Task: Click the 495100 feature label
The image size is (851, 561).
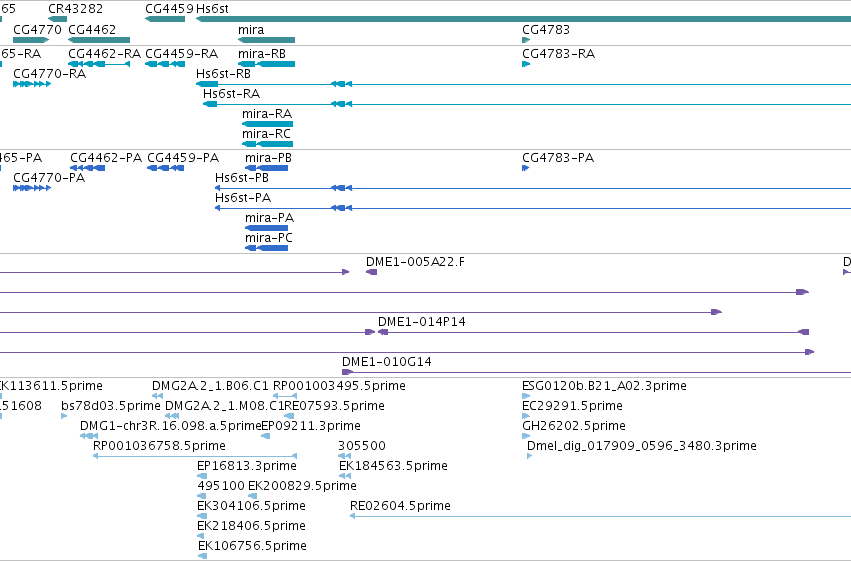Action: tap(221, 486)
